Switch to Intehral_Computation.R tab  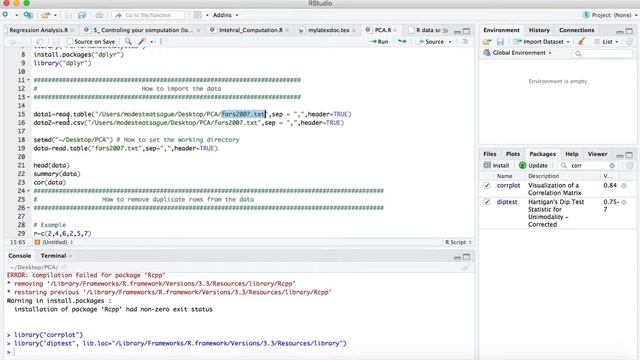point(250,30)
